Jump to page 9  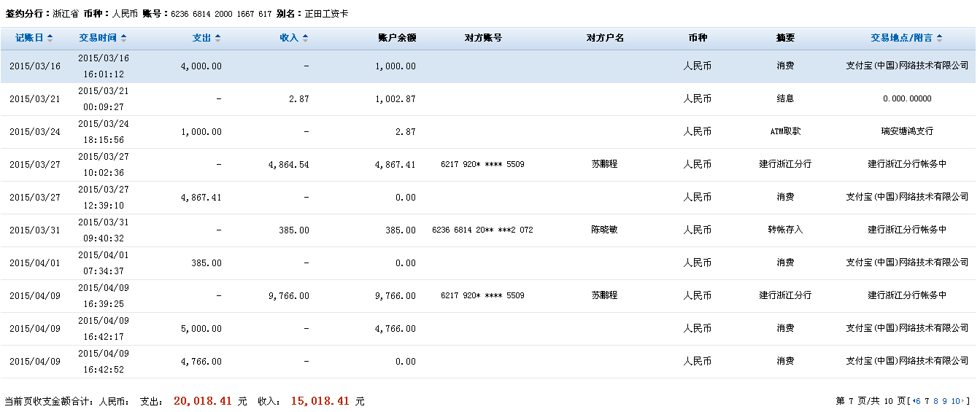pos(944,401)
